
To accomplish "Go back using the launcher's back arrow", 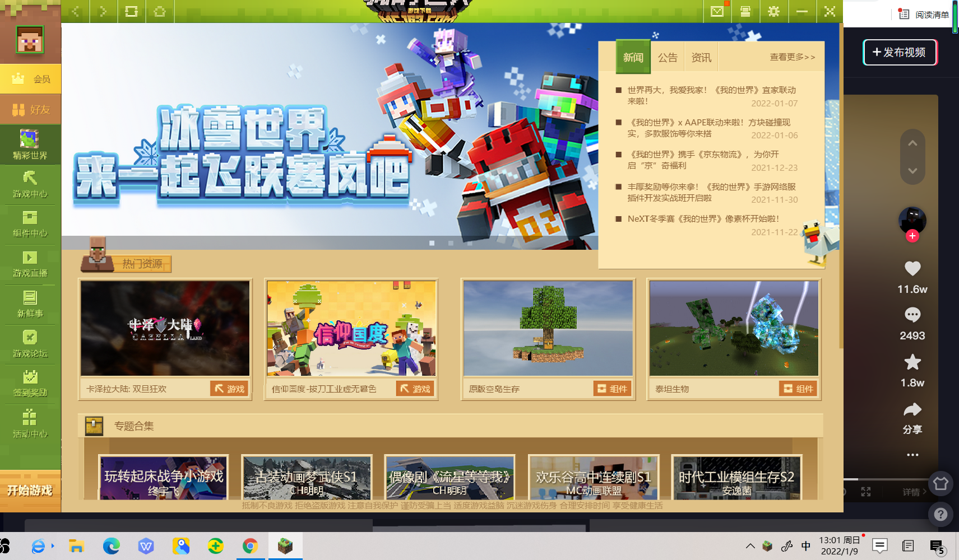I will [x=75, y=11].
